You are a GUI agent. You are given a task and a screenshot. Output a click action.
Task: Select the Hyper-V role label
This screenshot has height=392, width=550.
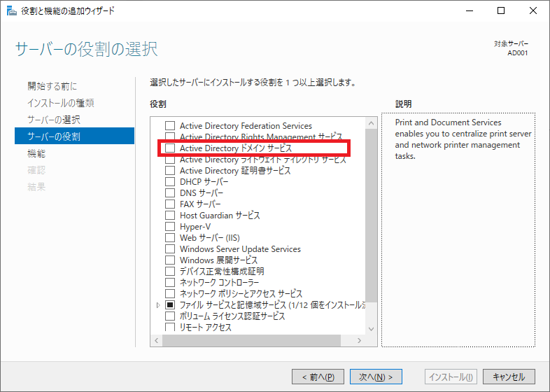pyautogui.click(x=195, y=227)
